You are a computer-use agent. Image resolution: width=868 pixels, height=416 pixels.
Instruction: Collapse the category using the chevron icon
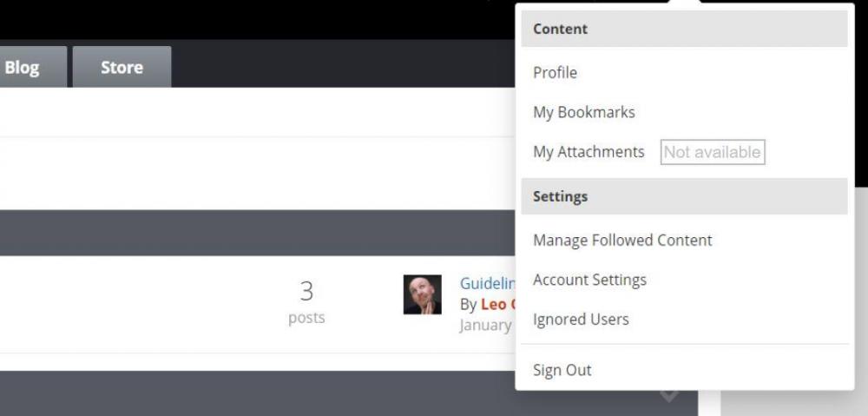[668, 393]
